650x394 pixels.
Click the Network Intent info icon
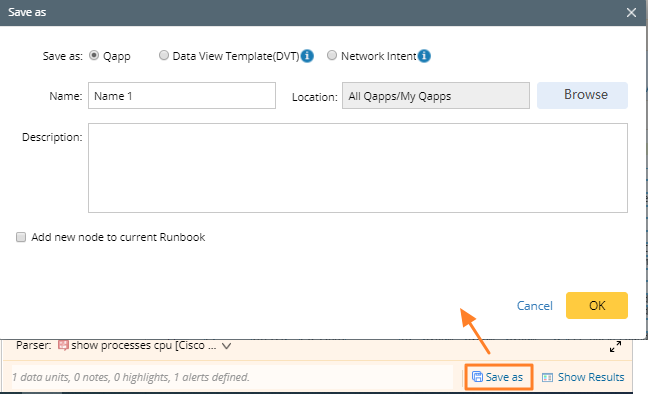[424, 56]
